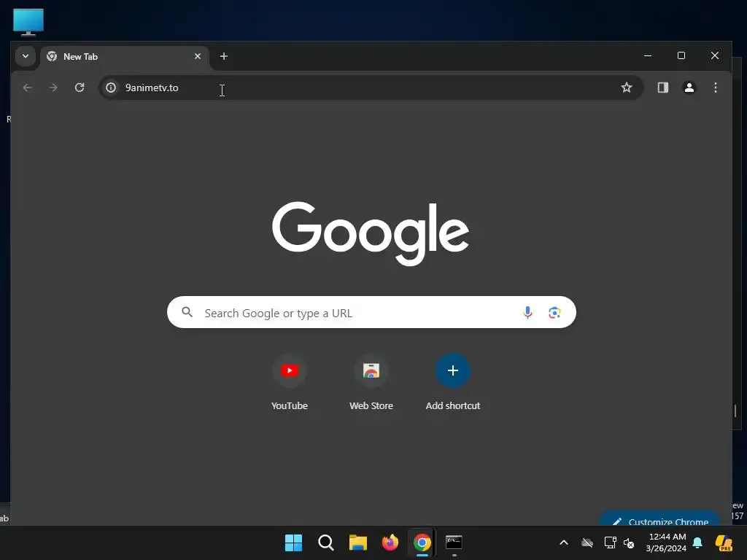The height and width of the screenshot is (560, 747).
Task: Open Windows taskbar search
Action: [326, 542]
